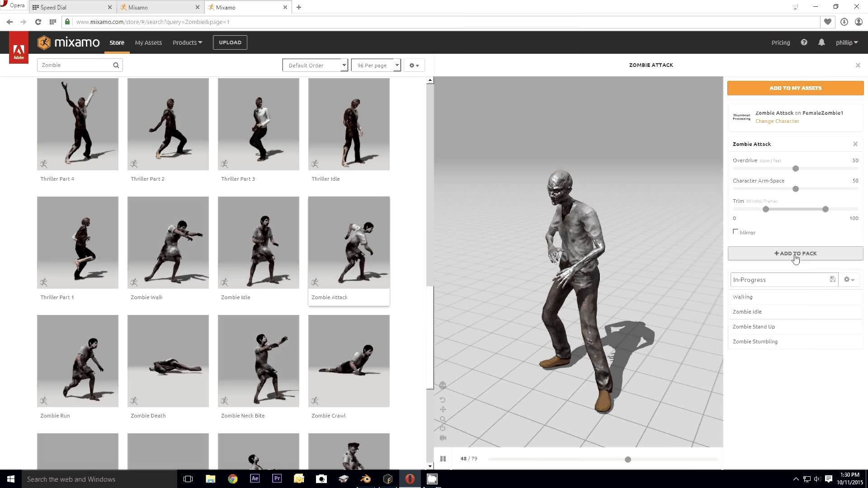Select Walking in the pack list
The height and width of the screenshot is (488, 868).
(x=795, y=297)
